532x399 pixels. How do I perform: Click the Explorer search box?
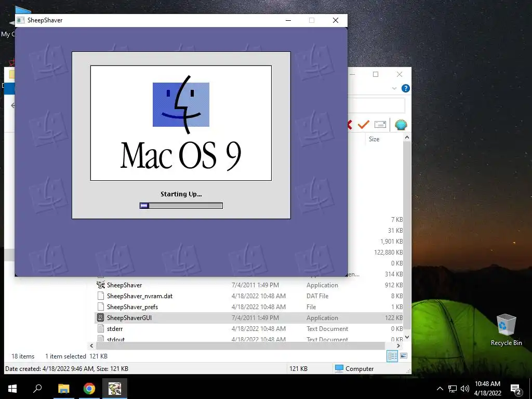[x=377, y=105]
